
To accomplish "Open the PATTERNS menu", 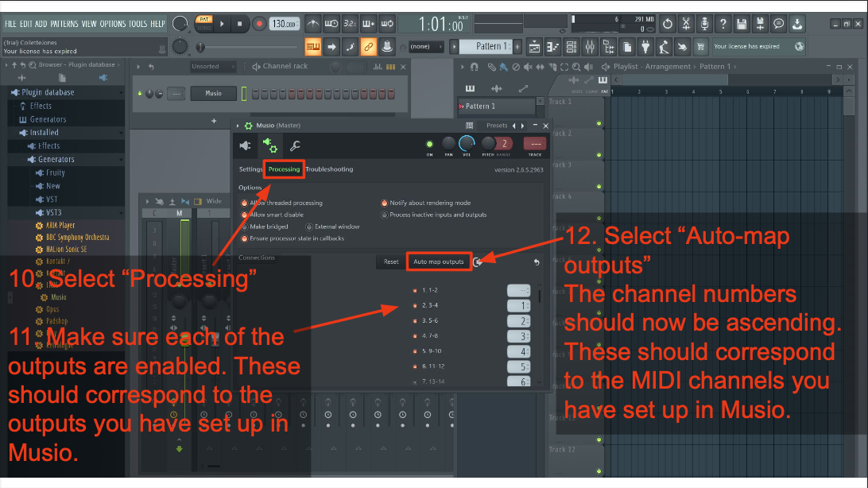I will point(64,24).
